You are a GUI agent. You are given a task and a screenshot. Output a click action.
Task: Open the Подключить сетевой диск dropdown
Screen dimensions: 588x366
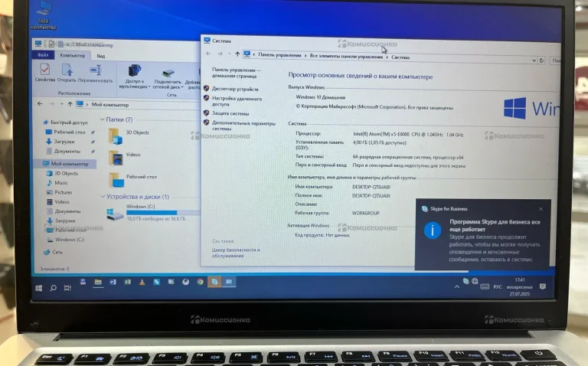point(168,78)
